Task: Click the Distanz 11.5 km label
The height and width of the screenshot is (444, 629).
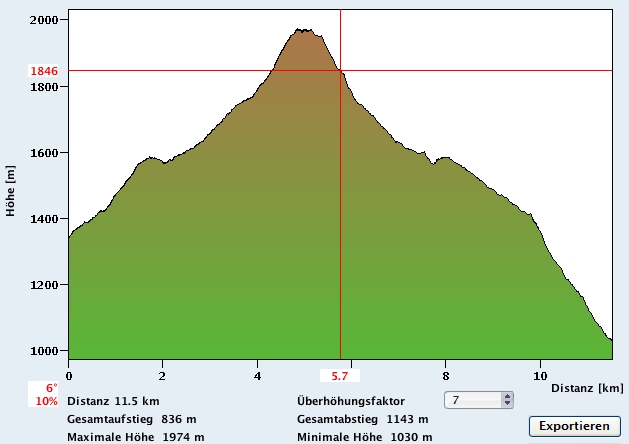Action: pos(112,401)
